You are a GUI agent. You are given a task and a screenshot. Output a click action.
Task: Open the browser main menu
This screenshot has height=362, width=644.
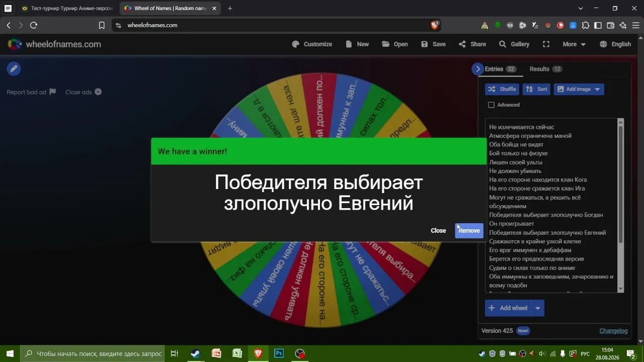click(x=635, y=25)
